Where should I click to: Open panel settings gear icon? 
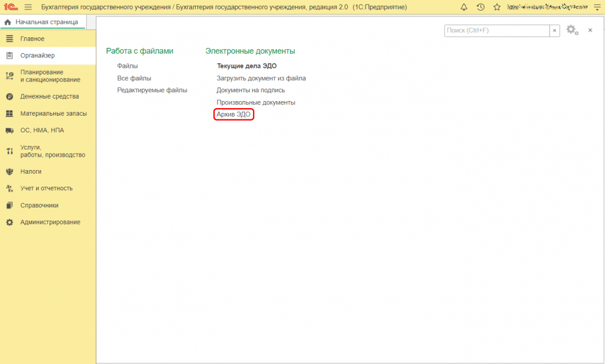[571, 30]
